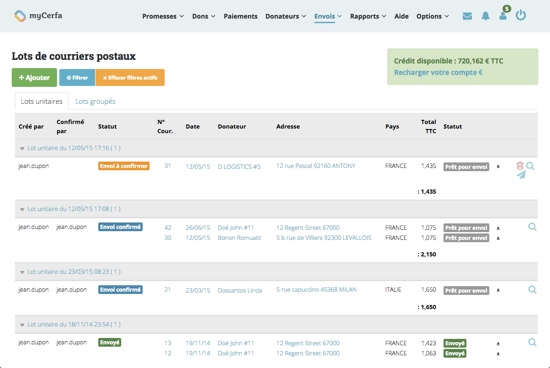View details magnifier for D LOGISTICS #5 row

point(530,166)
